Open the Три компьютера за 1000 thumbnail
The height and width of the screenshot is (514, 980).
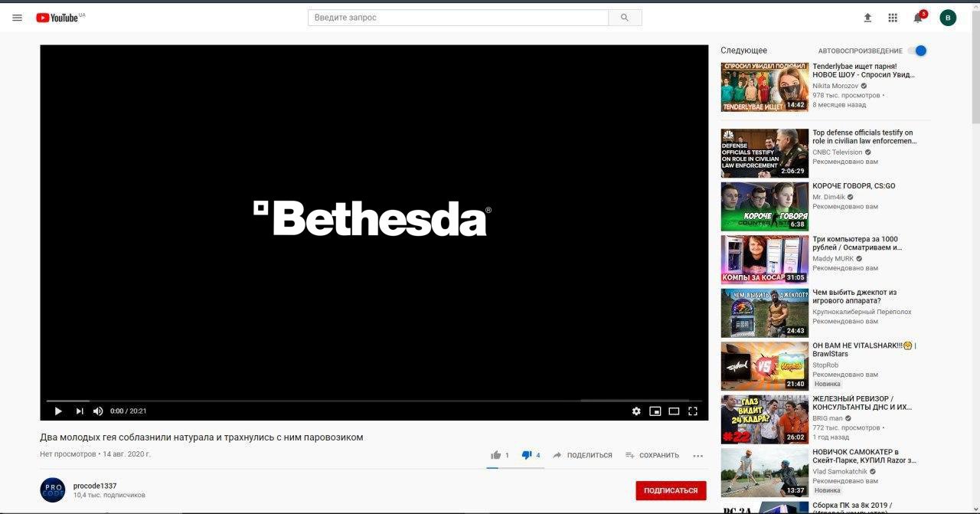pos(764,260)
